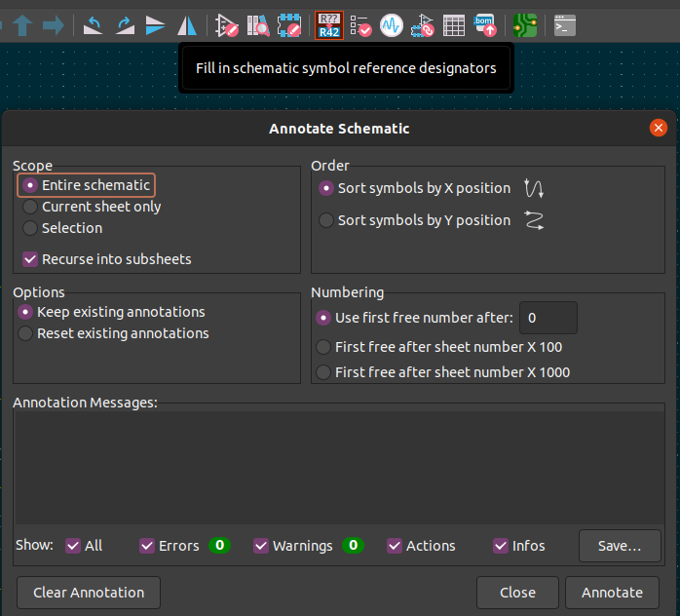Select Use first free number after
This screenshot has height=616, width=680.
point(414,318)
